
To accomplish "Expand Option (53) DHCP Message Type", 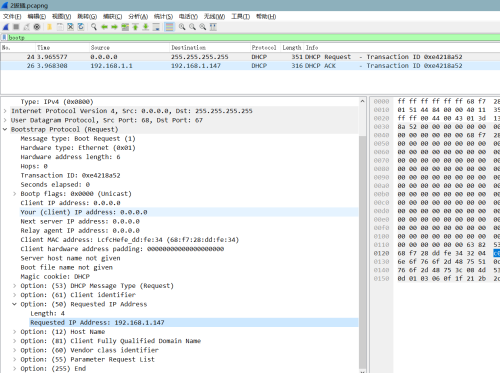I will [14, 286].
